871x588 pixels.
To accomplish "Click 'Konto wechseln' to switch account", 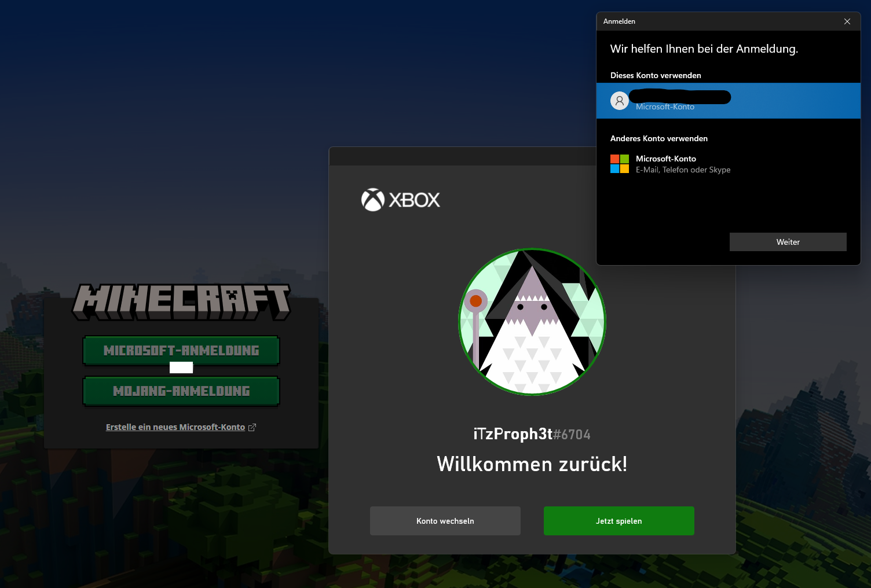I will pos(445,521).
